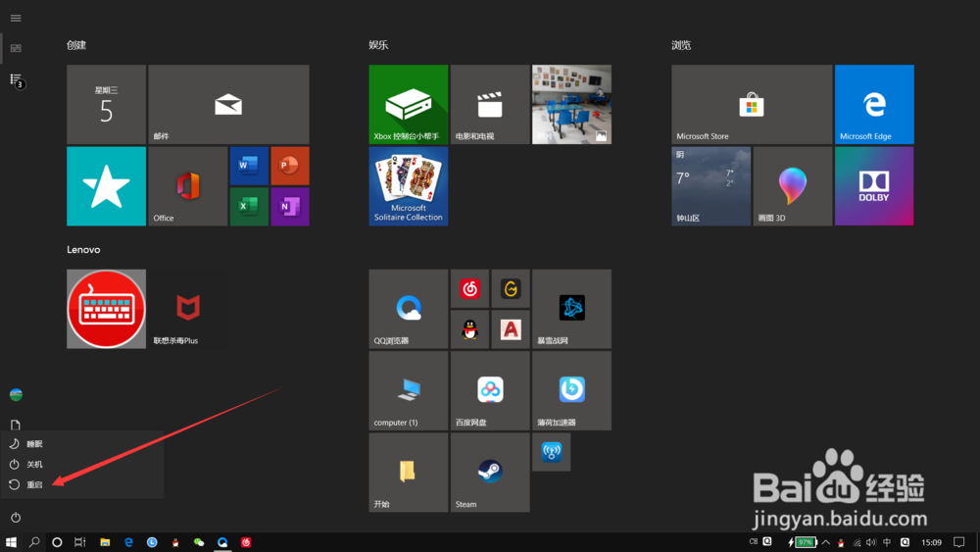
Task: Open the clock showing 15:09
Action: point(931,542)
